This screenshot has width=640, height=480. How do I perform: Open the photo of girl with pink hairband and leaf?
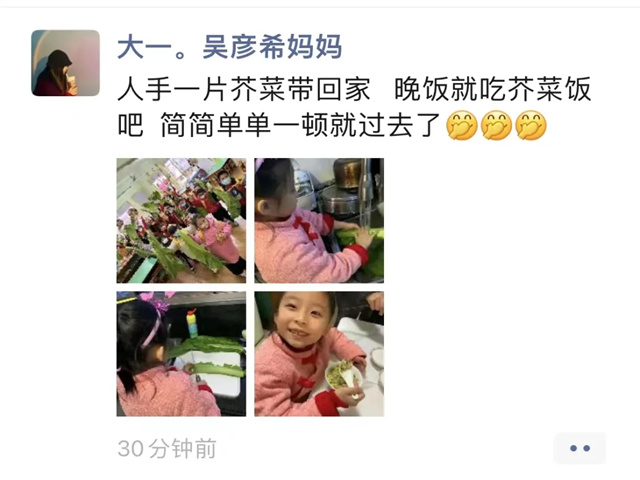click(x=181, y=354)
